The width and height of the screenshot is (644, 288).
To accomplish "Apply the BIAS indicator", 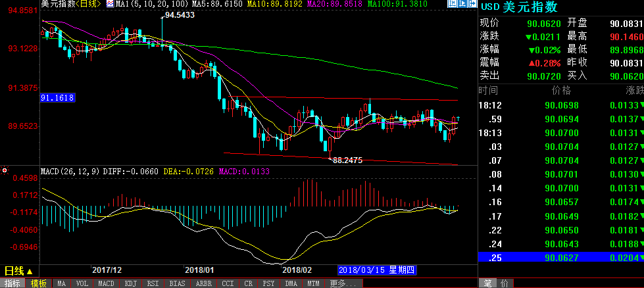I will [178, 283].
